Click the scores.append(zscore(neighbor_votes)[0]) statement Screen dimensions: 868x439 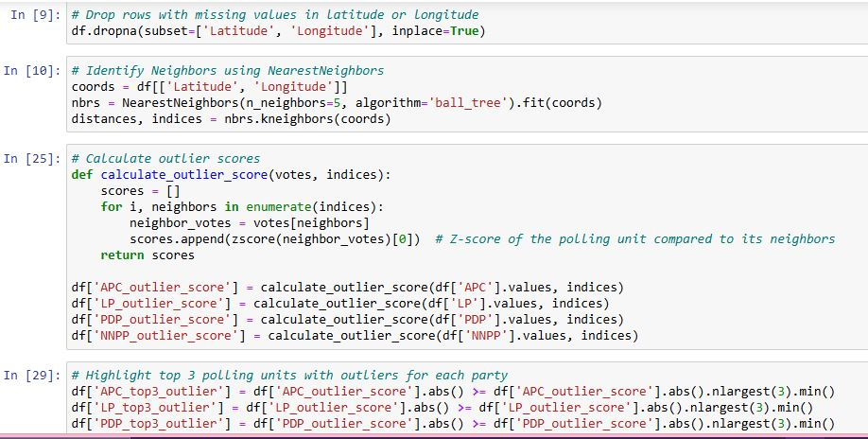274,239
